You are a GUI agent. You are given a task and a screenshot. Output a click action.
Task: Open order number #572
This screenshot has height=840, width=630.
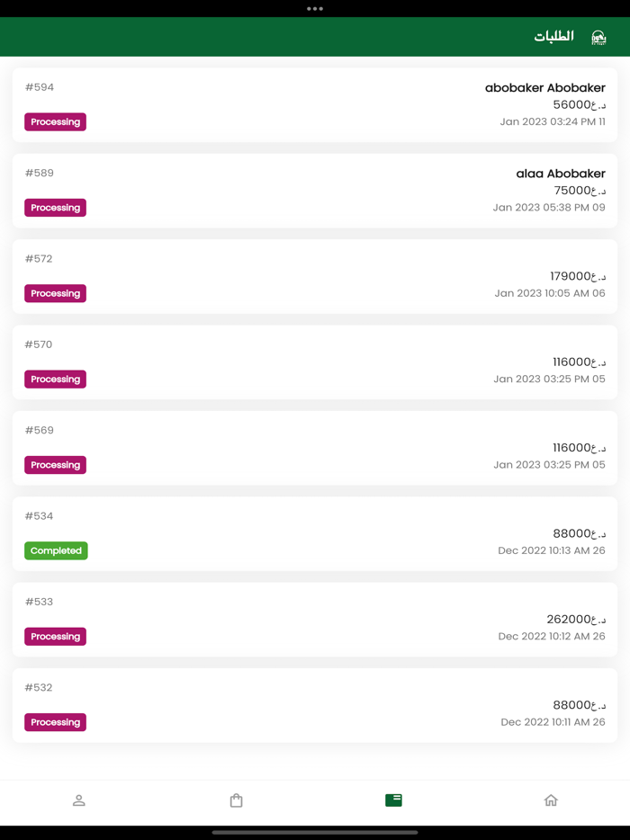(315, 276)
